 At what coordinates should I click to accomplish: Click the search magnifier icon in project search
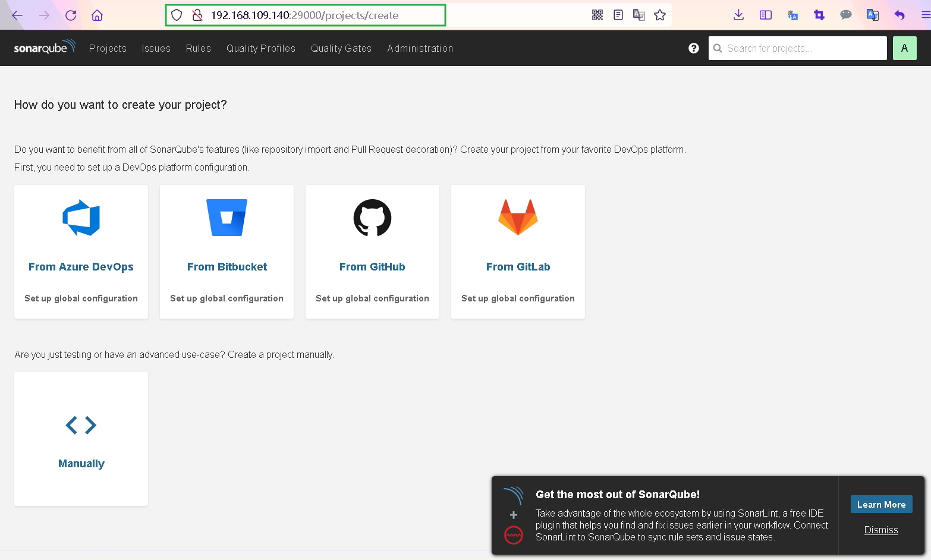(718, 48)
